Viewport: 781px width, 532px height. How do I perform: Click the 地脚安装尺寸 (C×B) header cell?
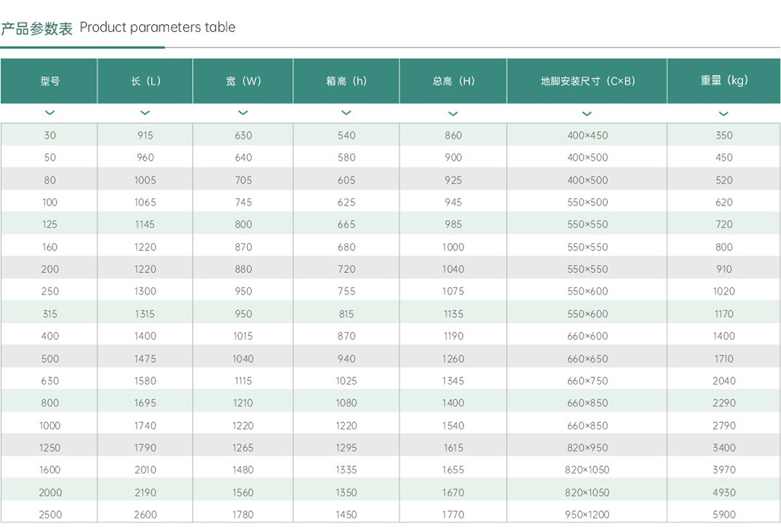(x=587, y=81)
